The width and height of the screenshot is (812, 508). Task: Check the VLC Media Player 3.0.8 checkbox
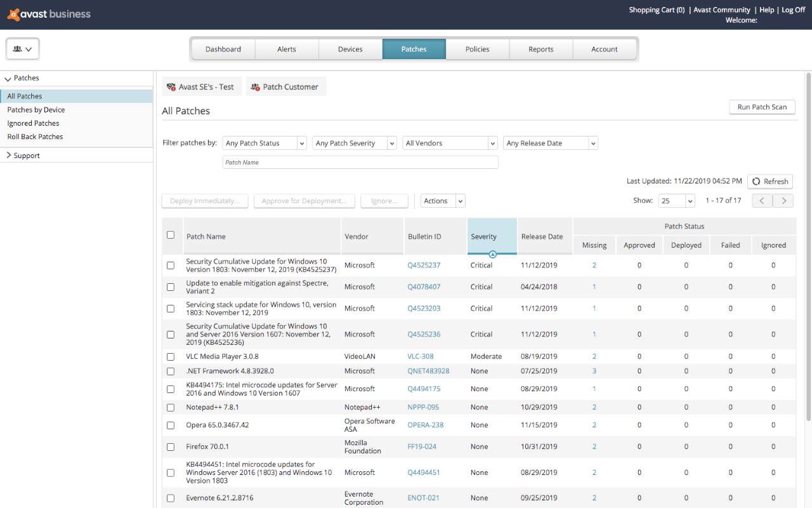tap(171, 357)
